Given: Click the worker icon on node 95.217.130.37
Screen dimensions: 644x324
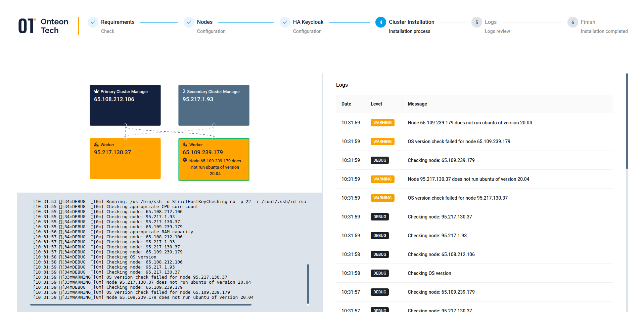Looking at the screenshot, I should point(96,145).
